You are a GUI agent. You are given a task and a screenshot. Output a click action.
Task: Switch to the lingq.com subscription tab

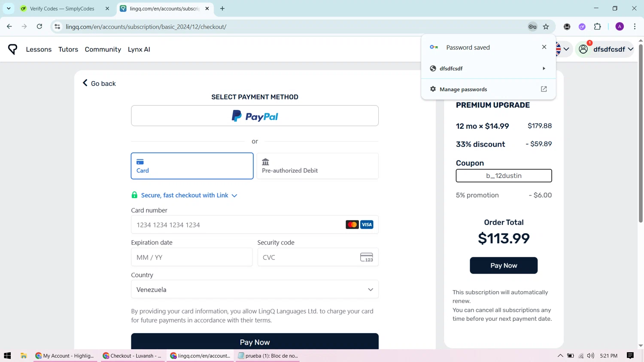click(165, 9)
